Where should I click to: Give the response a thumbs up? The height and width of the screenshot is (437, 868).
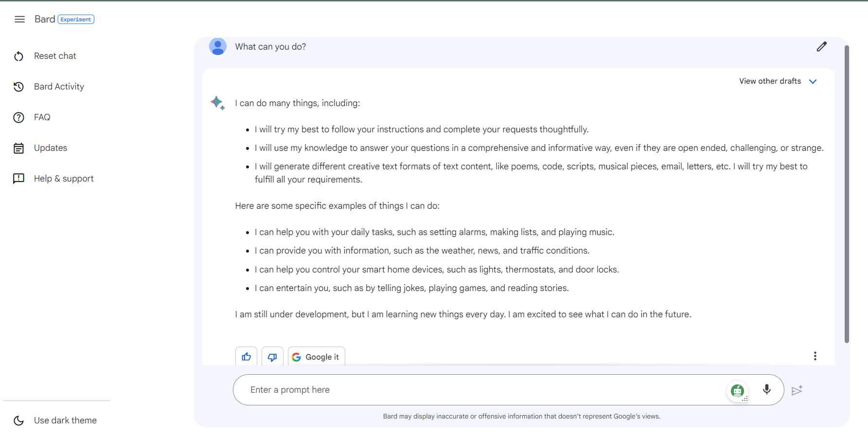click(247, 357)
